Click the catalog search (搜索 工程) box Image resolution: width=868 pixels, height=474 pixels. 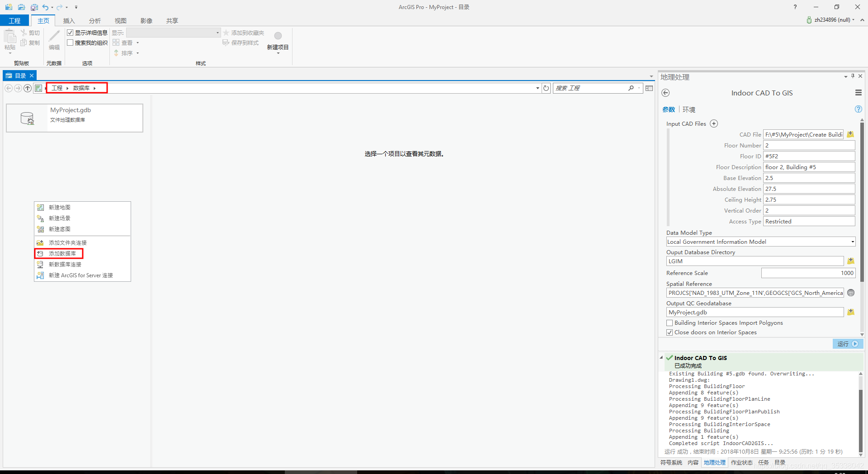pyautogui.click(x=590, y=88)
